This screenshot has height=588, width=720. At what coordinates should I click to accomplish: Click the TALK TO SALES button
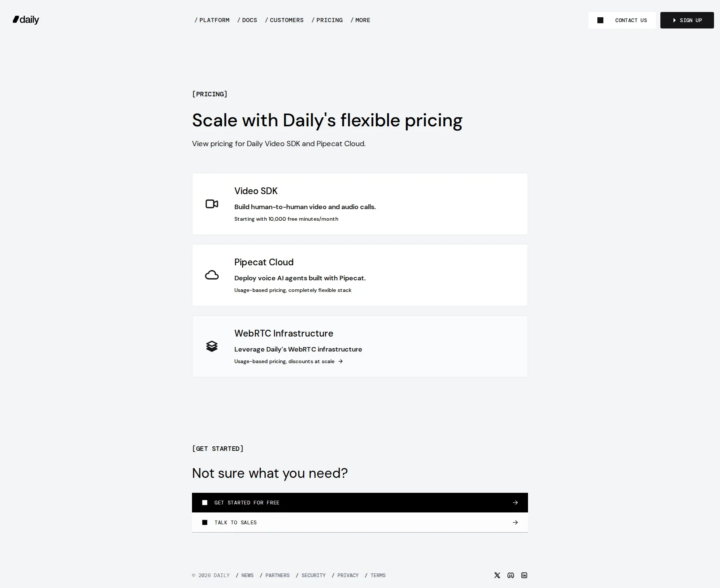pyautogui.click(x=360, y=522)
